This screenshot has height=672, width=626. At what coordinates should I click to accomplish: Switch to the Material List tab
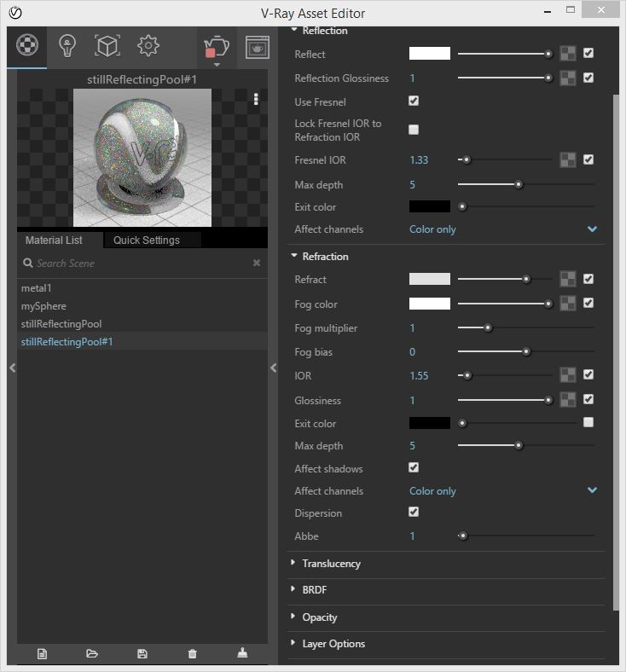tap(60, 240)
